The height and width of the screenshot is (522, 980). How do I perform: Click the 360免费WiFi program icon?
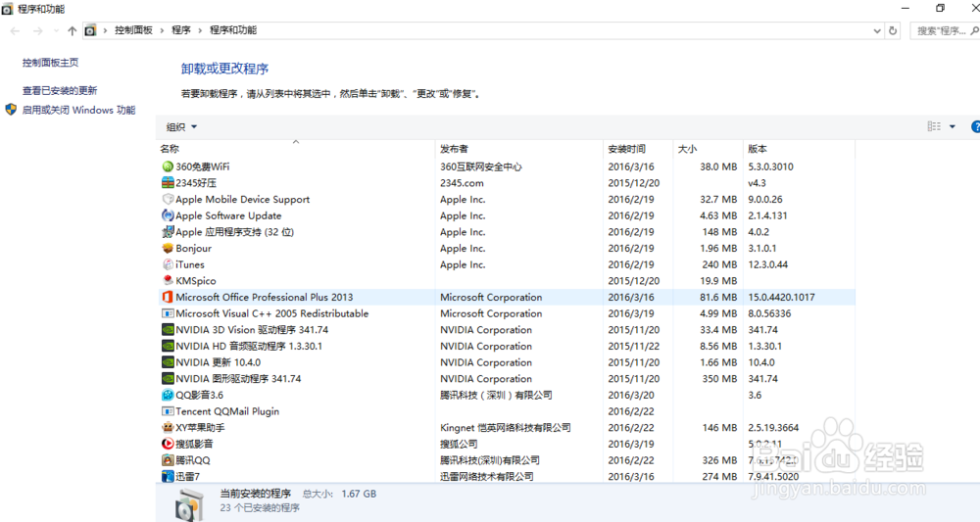(168, 166)
